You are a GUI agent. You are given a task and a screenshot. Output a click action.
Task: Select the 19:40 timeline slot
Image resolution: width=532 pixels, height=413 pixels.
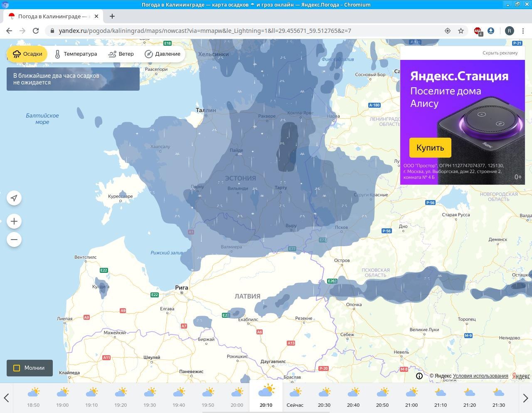(x=179, y=398)
